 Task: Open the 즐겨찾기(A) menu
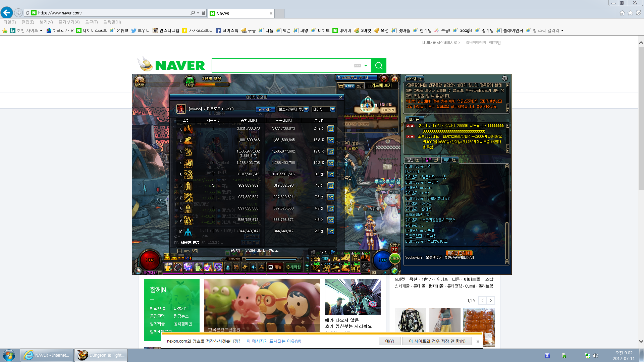coord(69,22)
